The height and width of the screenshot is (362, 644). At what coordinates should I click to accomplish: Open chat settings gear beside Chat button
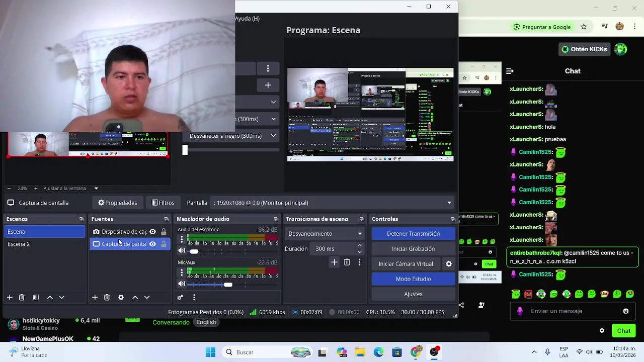click(x=602, y=331)
